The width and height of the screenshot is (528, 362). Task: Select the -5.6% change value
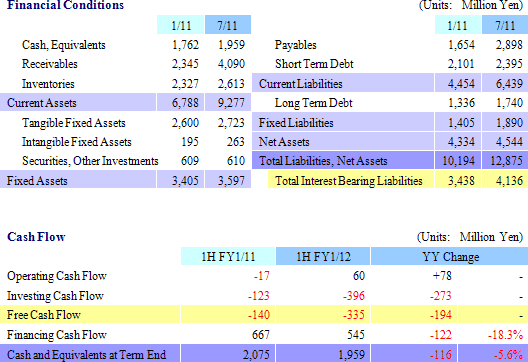click(508, 355)
